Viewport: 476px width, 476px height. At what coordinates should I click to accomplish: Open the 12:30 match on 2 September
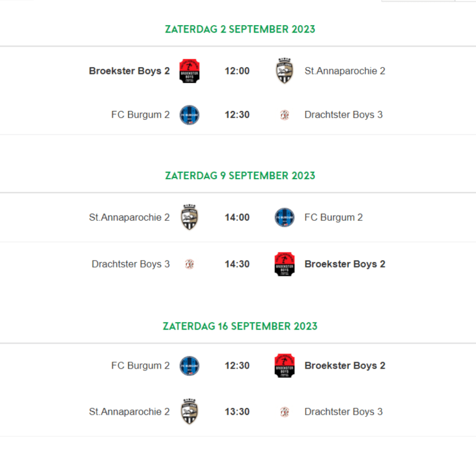click(x=237, y=115)
